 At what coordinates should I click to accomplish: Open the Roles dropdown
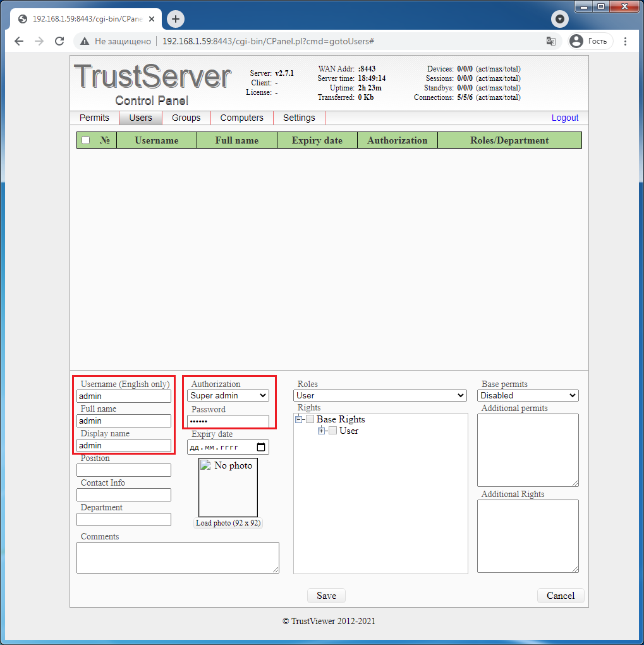380,396
